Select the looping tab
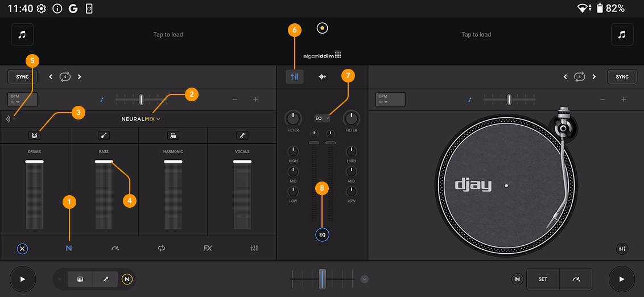The width and height of the screenshot is (644, 297). coord(162,249)
